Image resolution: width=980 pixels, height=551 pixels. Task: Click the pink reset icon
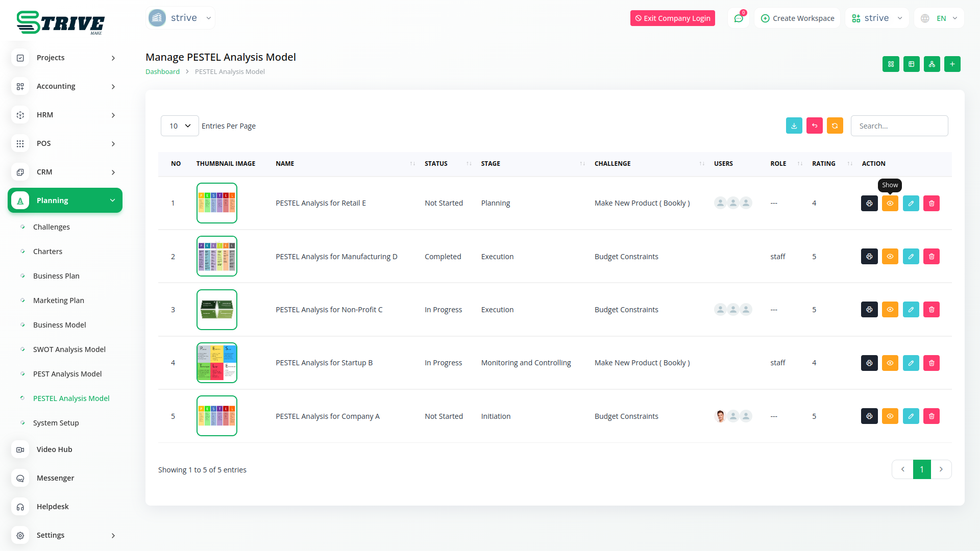[x=814, y=126]
